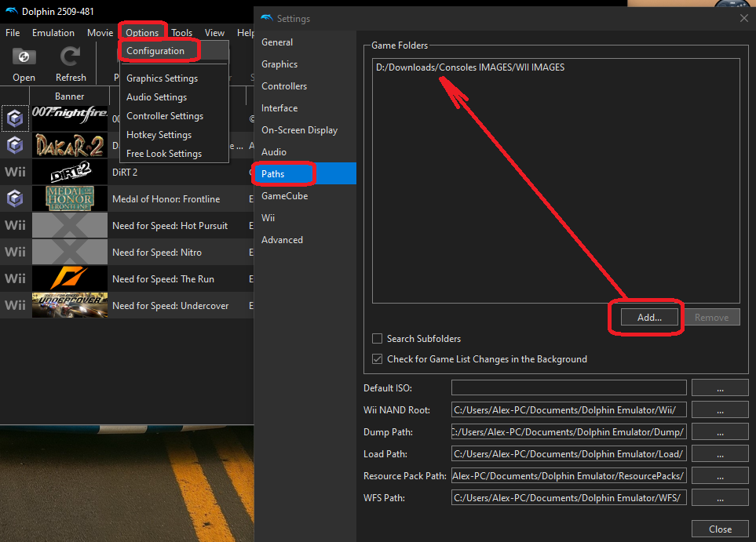Open Graphics Settings menu entry
The height and width of the screenshot is (542, 756).
[162, 78]
